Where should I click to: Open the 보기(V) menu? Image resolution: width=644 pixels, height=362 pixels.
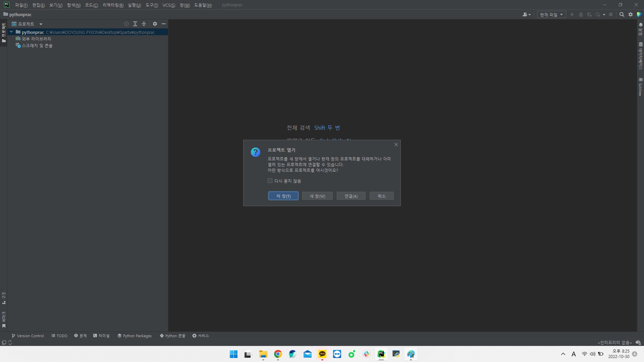56,5
